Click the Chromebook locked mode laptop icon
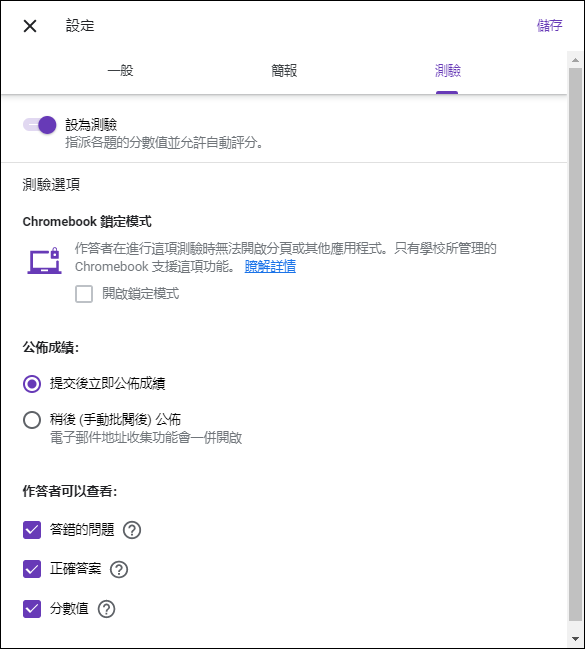 coord(44,261)
